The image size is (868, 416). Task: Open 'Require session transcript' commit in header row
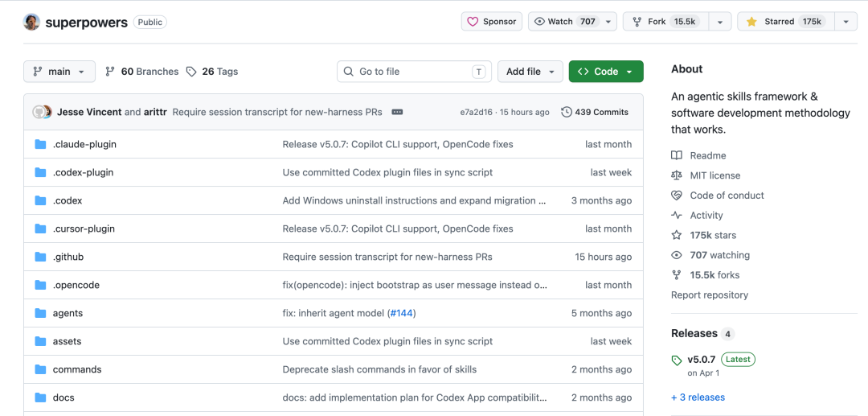click(x=277, y=112)
